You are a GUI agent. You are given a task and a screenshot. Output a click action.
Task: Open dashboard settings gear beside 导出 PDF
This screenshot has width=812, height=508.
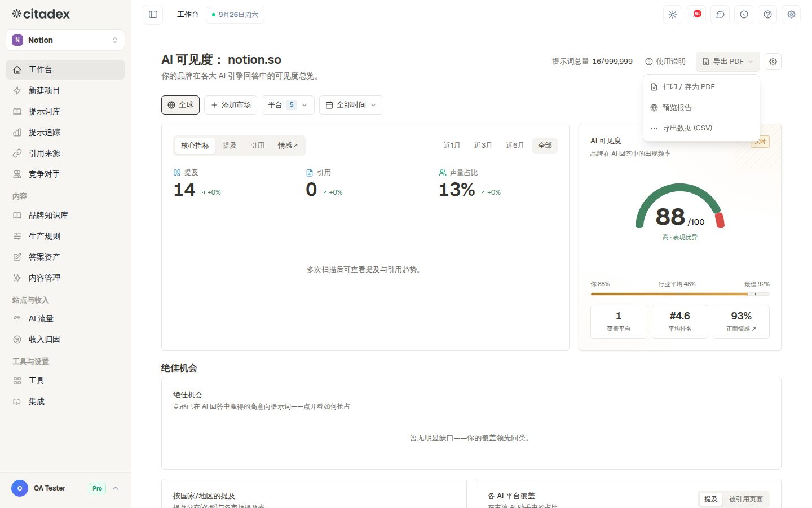tap(773, 62)
